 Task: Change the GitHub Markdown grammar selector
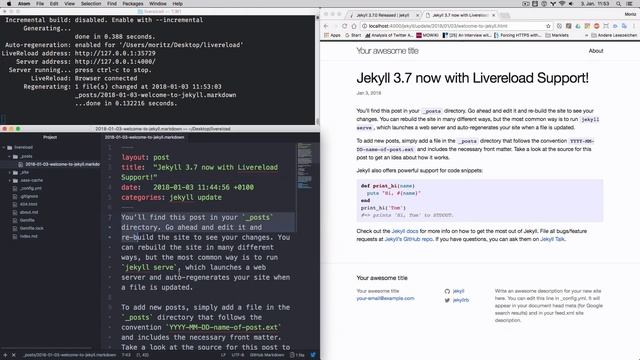point(267,355)
